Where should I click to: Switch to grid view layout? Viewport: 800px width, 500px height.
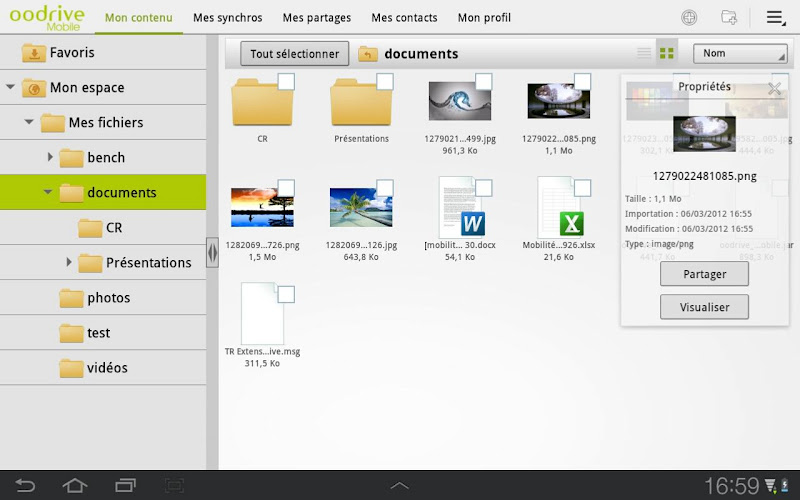coord(667,53)
